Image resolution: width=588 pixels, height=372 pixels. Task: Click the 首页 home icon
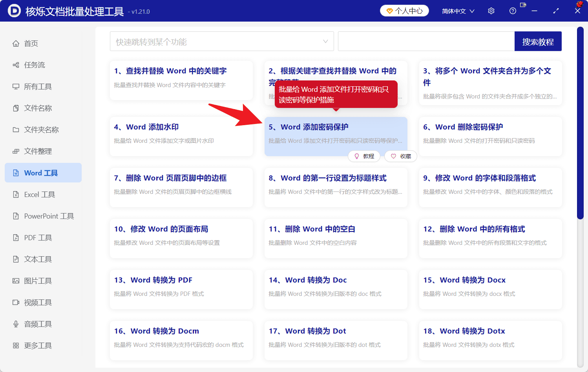[16, 44]
